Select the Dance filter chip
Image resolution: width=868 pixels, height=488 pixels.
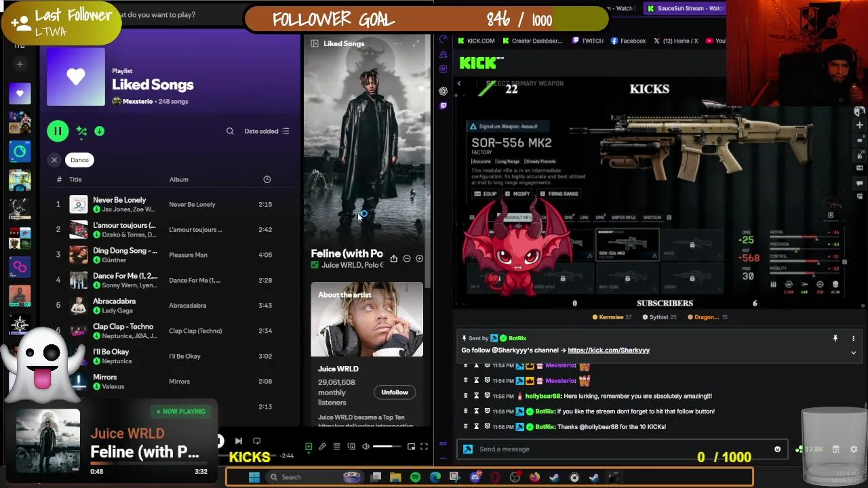click(x=79, y=160)
